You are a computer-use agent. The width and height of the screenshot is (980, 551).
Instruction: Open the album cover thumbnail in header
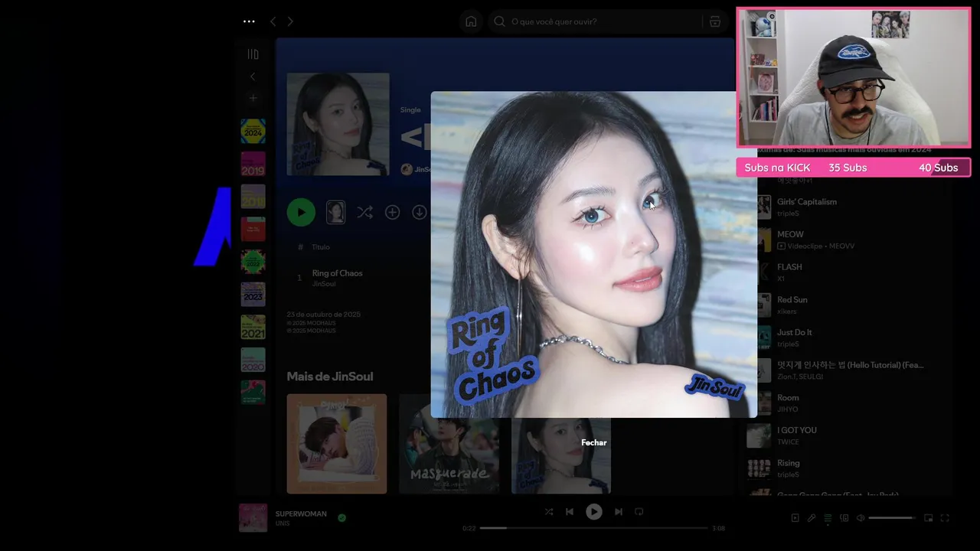tap(338, 124)
